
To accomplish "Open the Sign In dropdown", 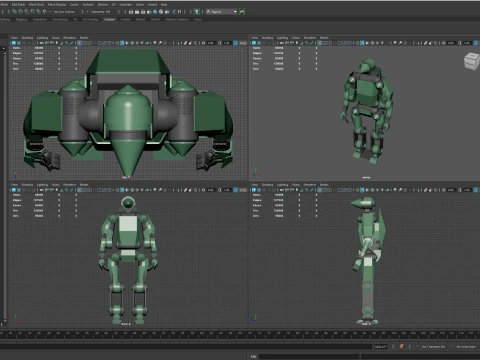I will pyautogui.click(x=221, y=12).
